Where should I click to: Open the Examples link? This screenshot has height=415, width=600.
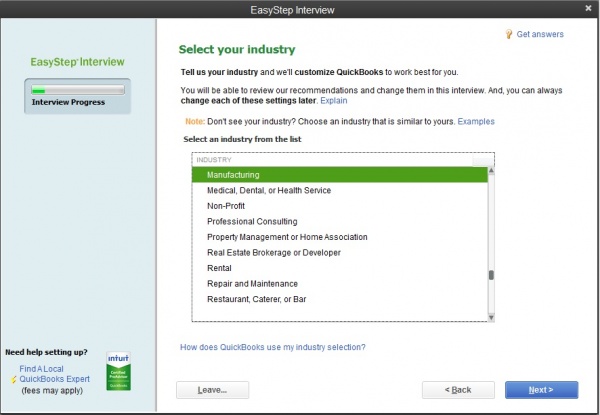coord(476,122)
